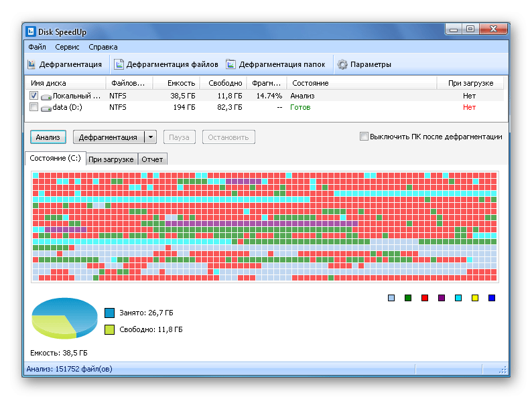Sort by Состояние column header
This screenshot has width=532, height=399.
362,83
